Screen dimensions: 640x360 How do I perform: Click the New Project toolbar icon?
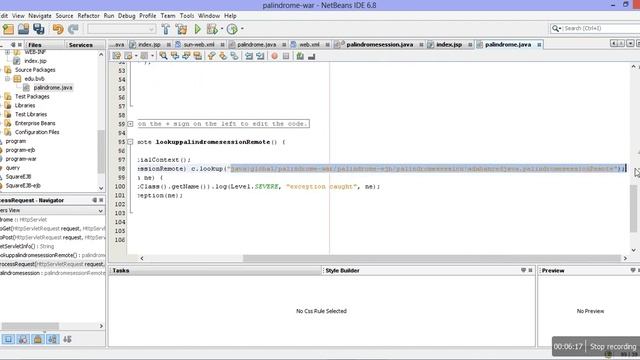click(8, 29)
